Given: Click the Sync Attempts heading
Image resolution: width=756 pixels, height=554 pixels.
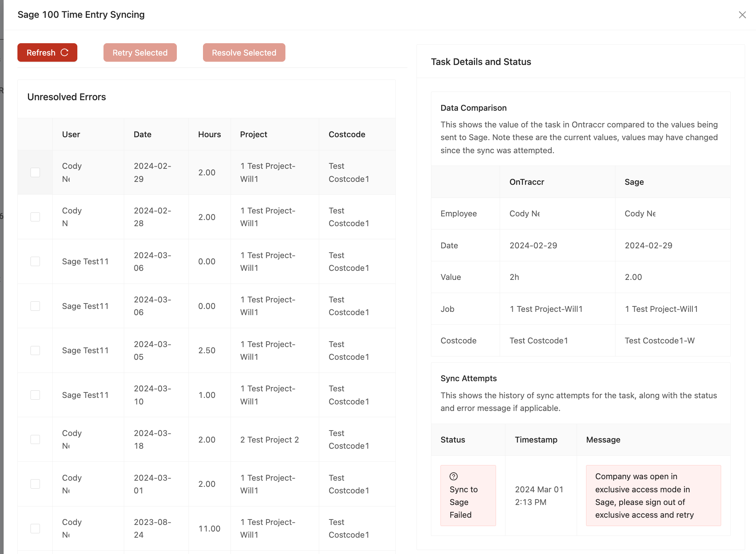Looking at the screenshot, I should (468, 378).
